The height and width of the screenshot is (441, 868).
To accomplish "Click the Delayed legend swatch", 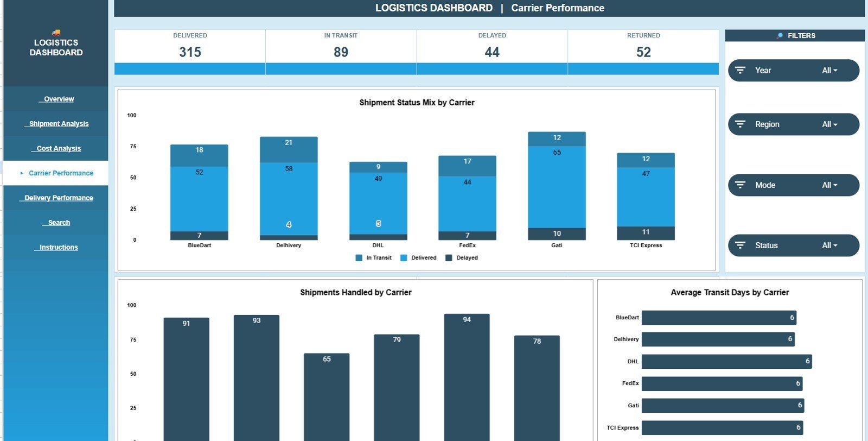I will 449,258.
